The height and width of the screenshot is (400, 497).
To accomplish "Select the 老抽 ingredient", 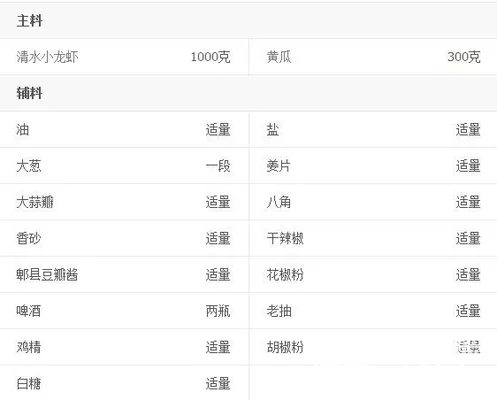I will pyautogui.click(x=279, y=311).
